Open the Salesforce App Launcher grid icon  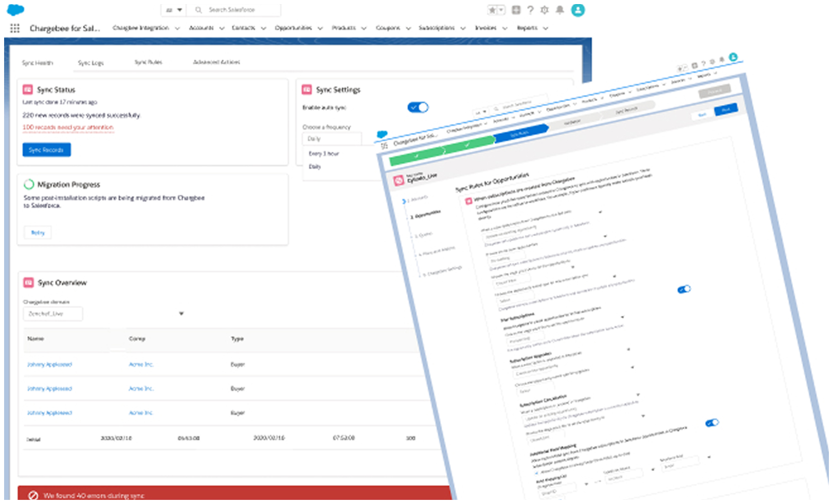(14, 28)
